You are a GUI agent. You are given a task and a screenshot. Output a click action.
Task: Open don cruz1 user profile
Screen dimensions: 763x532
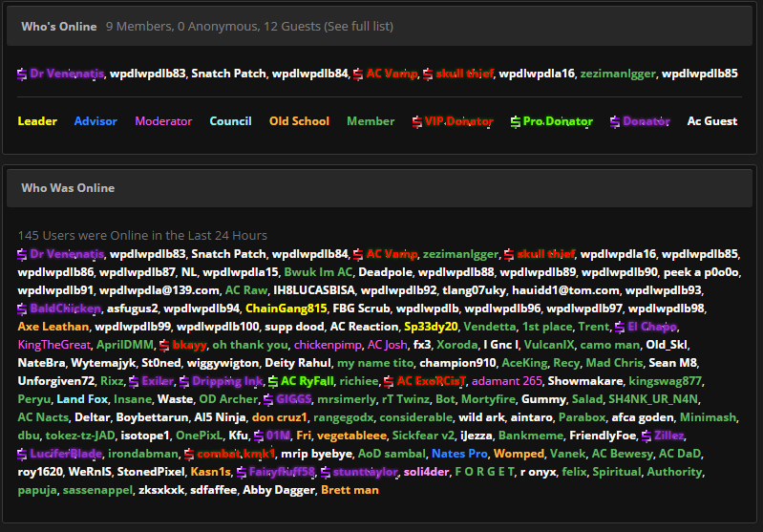coord(280,417)
